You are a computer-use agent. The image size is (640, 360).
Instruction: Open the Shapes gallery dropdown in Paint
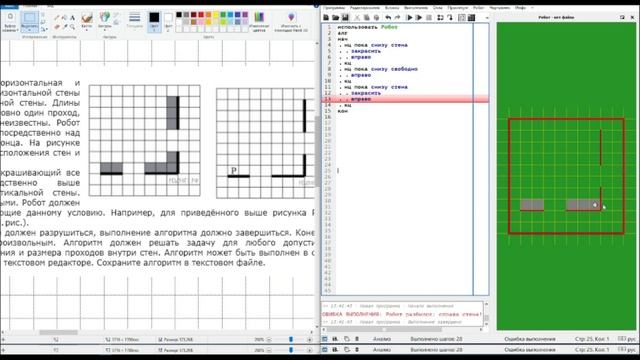click(105, 30)
